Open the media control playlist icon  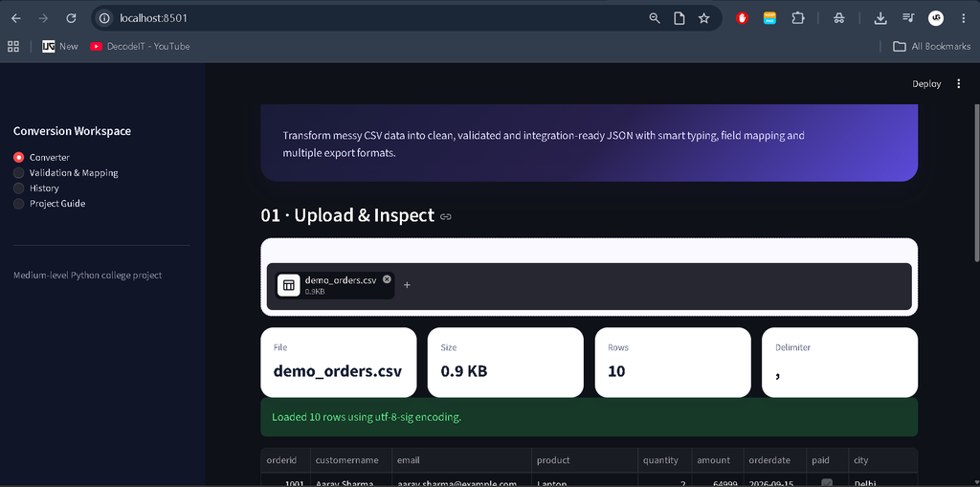(908, 18)
